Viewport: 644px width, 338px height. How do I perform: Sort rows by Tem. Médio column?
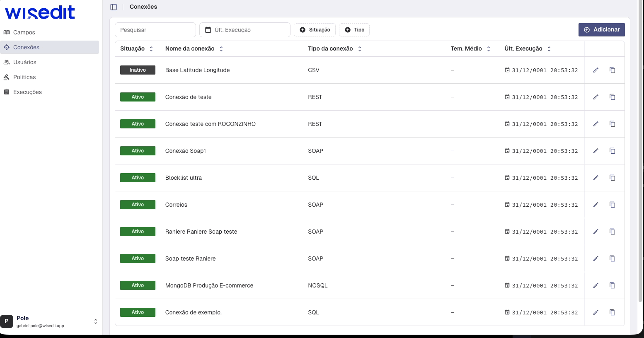[x=488, y=48]
